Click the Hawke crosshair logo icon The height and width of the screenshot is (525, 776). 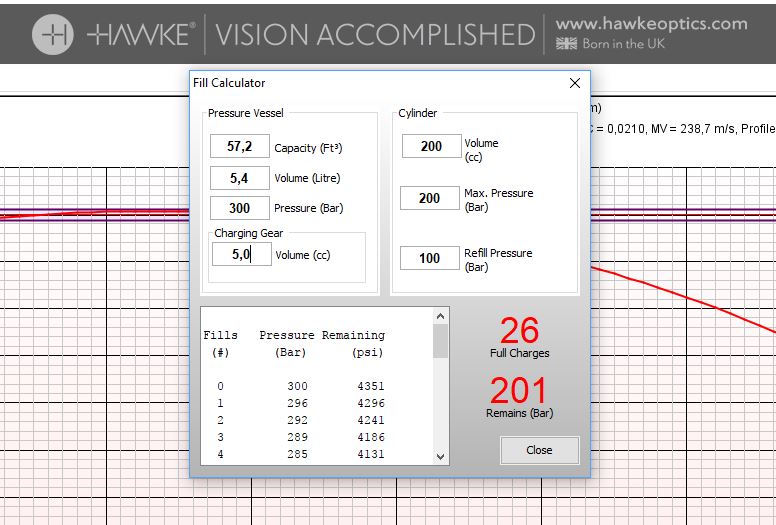(53, 35)
